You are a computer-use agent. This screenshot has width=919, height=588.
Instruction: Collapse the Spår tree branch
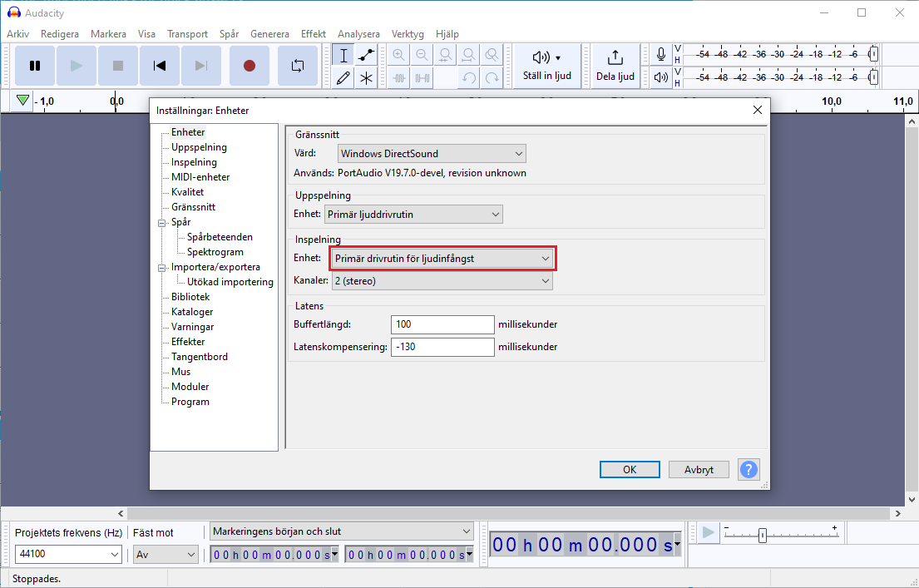[162, 222]
